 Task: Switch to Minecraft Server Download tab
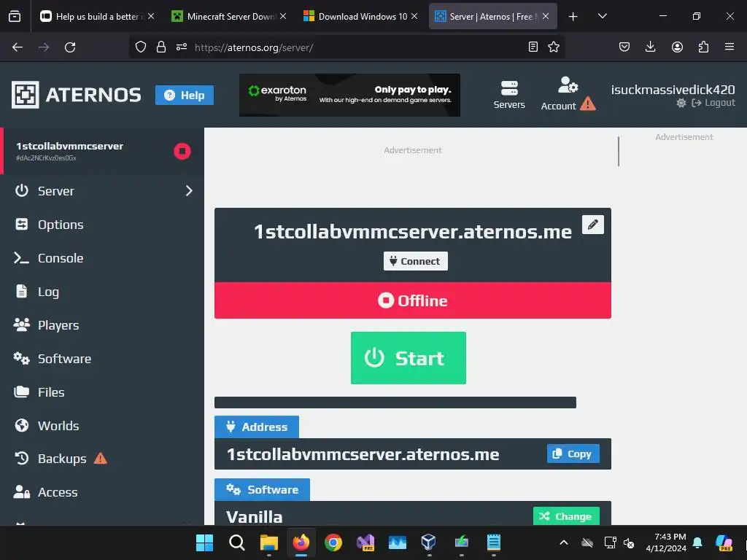pos(228,16)
